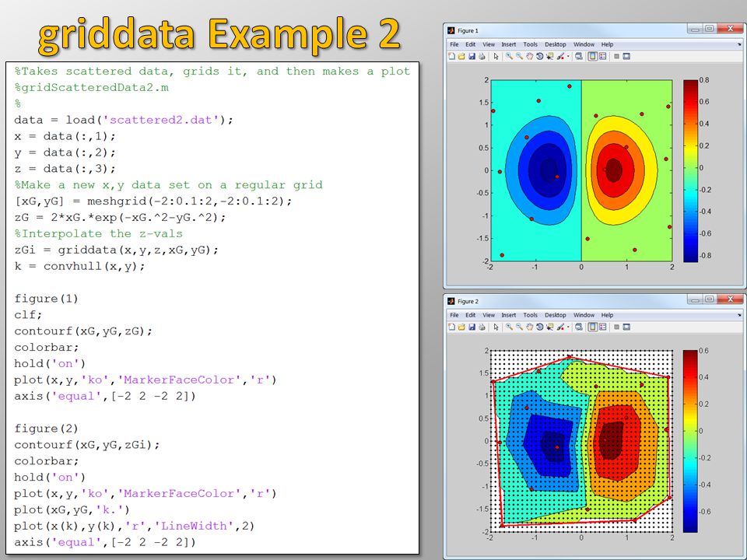Click Save icon in Figure 2 toolbar
Viewport: 747px width, 560px height.
pos(472,327)
